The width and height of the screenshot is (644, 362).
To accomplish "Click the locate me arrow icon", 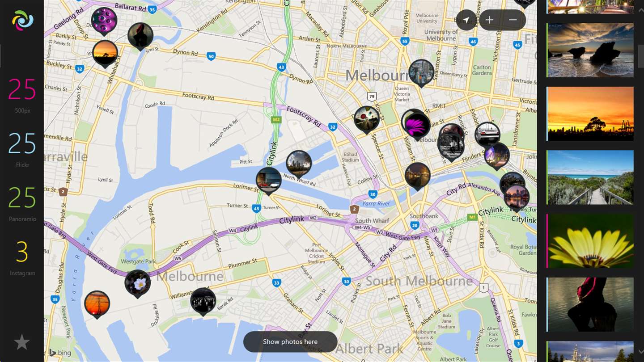I will point(466,20).
